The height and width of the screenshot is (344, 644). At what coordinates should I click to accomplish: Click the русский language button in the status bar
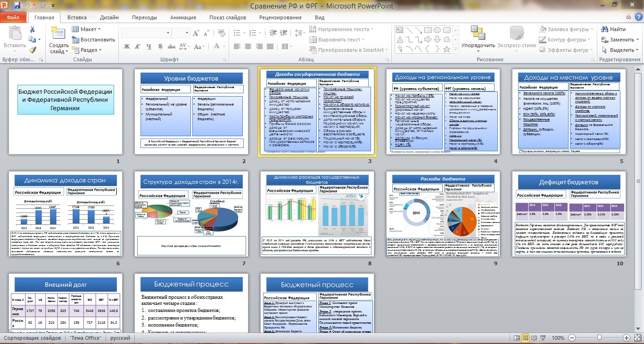(x=120, y=338)
